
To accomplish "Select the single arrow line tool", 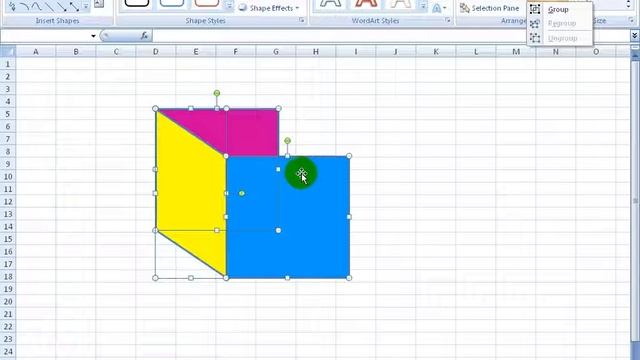I will click(62, 6).
